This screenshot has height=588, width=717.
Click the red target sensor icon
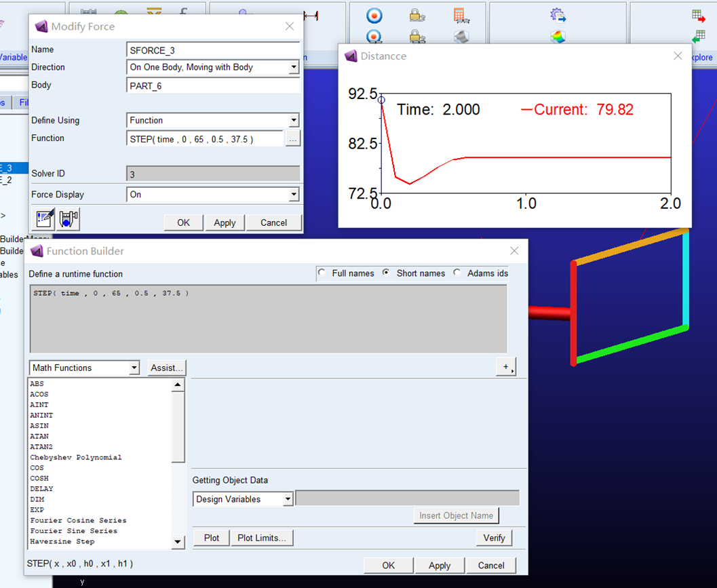tap(374, 15)
